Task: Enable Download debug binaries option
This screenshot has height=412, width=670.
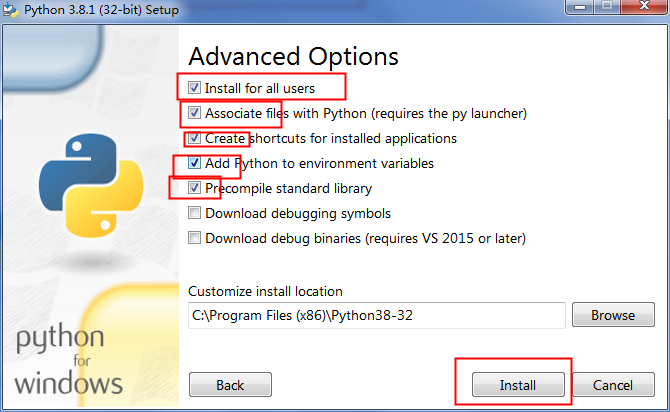Action: coord(194,238)
